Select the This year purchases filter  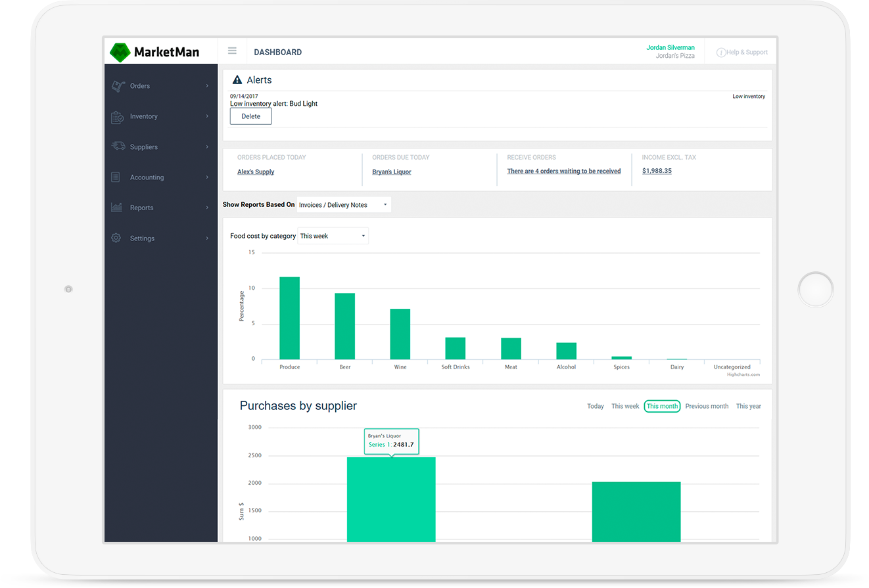click(748, 406)
